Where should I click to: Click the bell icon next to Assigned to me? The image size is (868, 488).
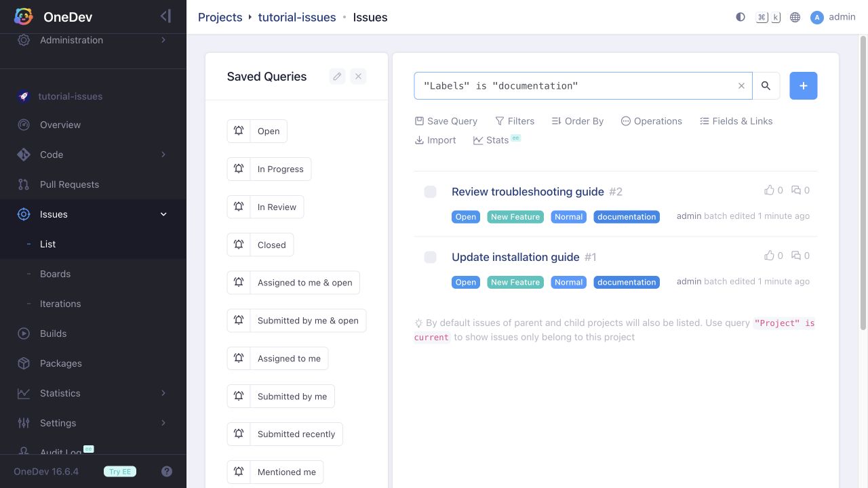[x=239, y=359]
